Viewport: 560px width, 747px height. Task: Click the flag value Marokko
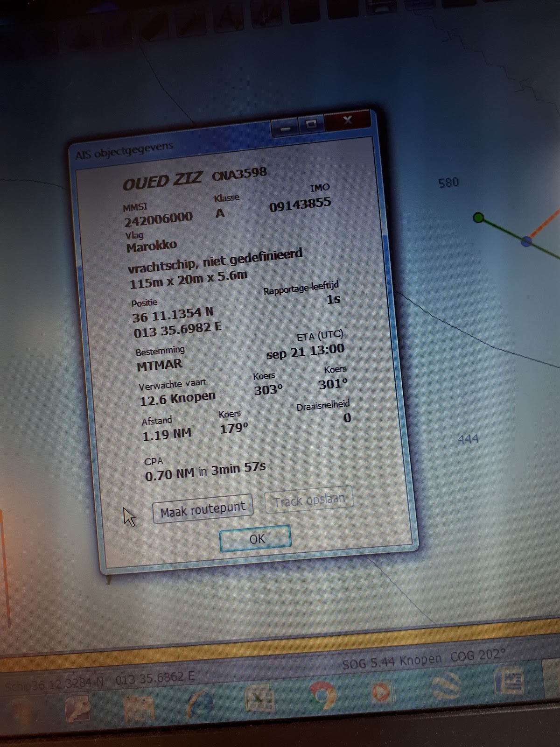[152, 246]
